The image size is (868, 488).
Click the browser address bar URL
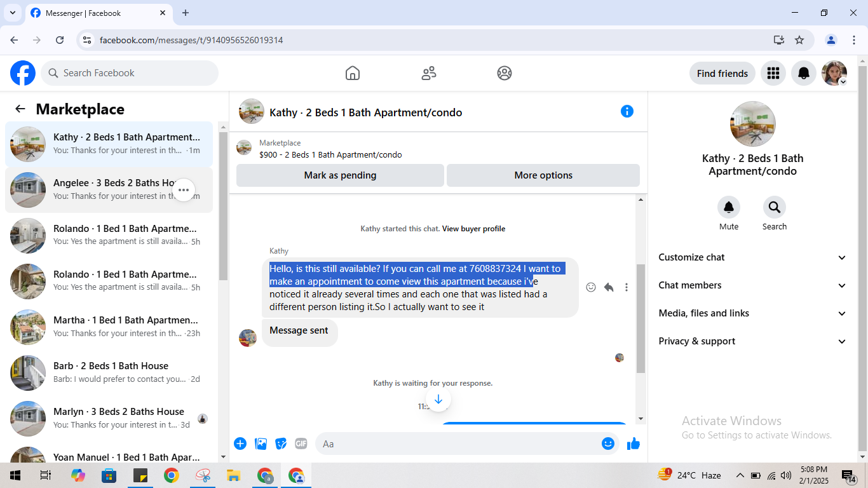(x=191, y=40)
